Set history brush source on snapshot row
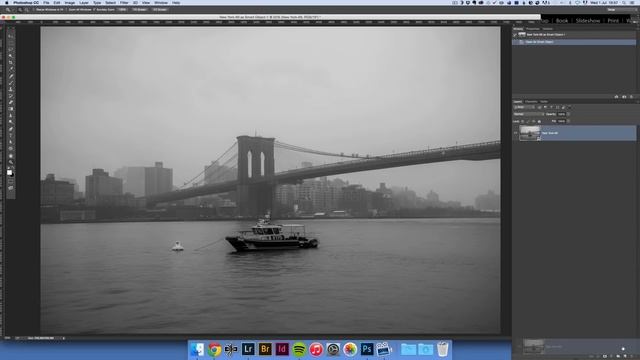Viewport: 640px width, 360px height. [x=515, y=35]
